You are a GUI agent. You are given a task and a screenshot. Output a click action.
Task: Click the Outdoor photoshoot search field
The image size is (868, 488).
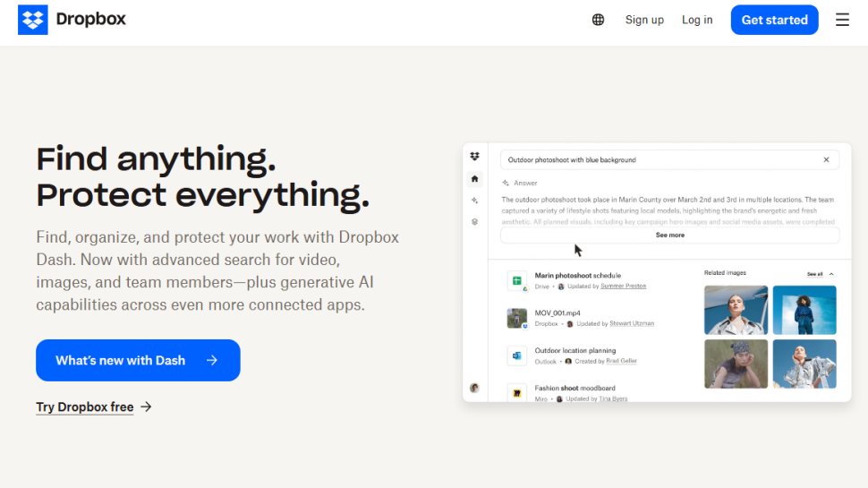[x=669, y=160]
